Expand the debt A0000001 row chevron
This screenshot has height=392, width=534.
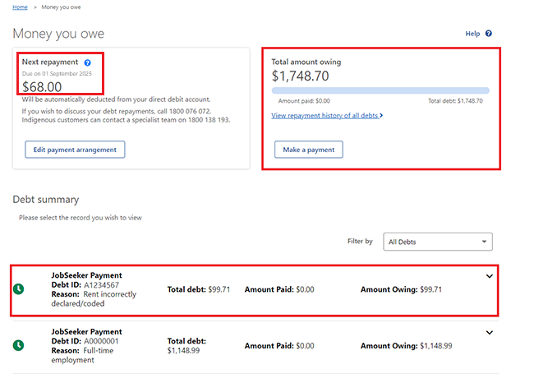coord(490,332)
